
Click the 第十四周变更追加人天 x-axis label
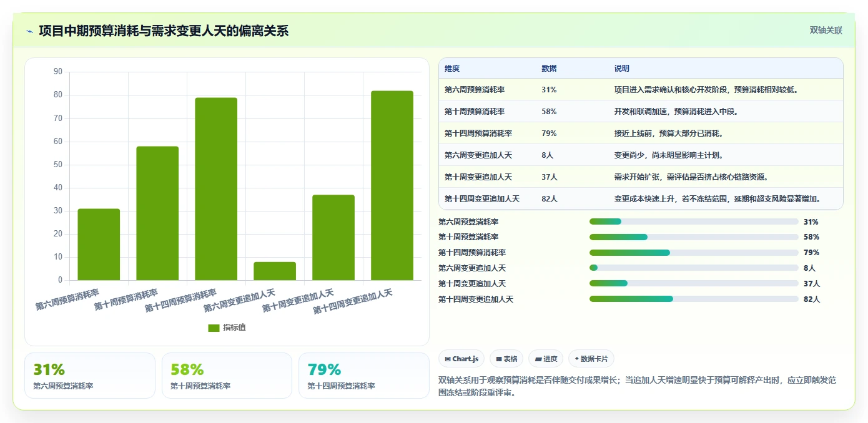pyautogui.click(x=353, y=301)
